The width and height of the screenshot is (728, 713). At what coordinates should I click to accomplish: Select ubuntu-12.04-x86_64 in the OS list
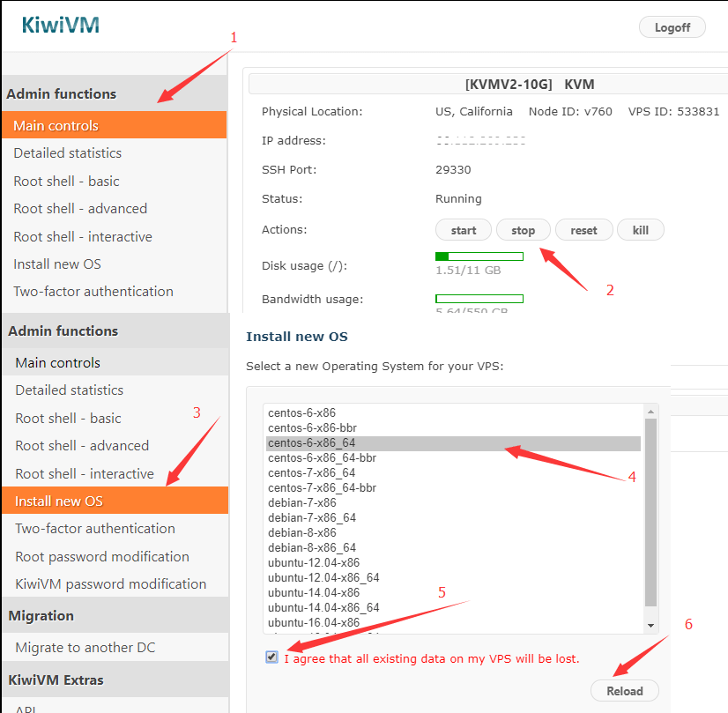tap(453, 577)
